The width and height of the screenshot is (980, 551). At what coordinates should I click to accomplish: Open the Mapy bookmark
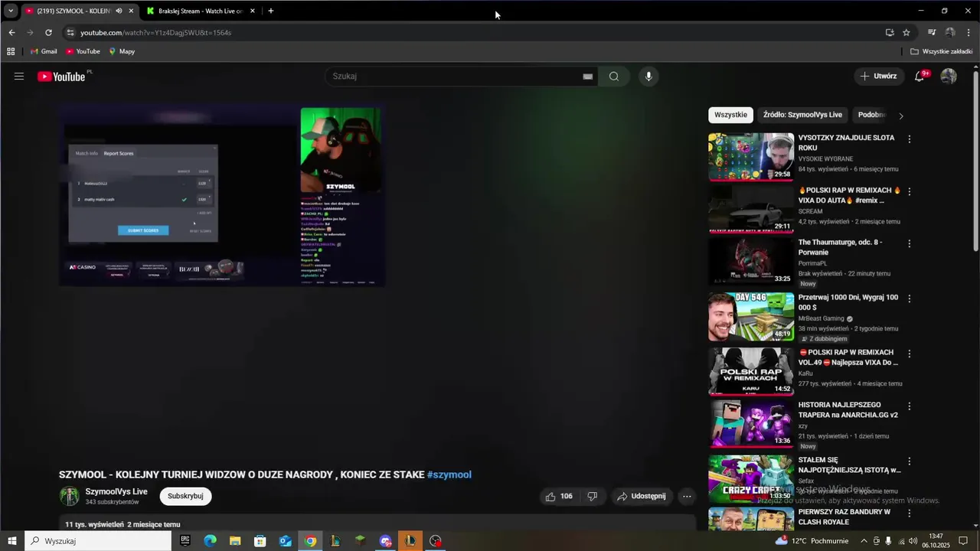coord(122,51)
